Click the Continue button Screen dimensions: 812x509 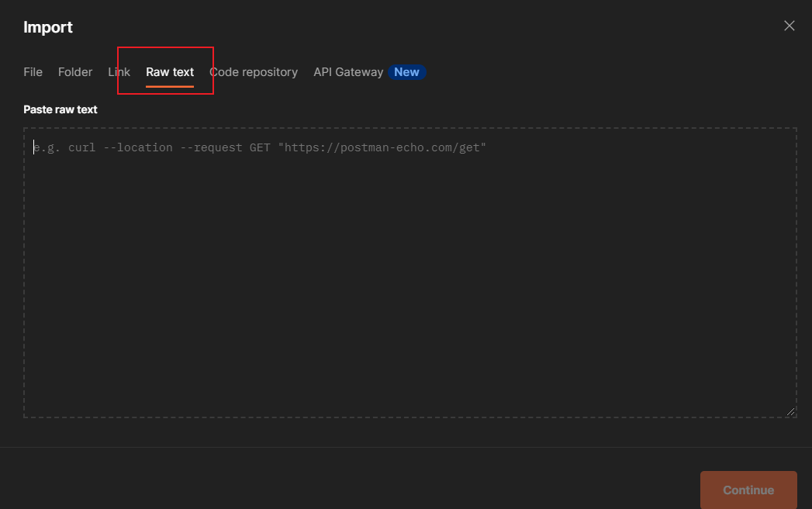tap(748, 490)
